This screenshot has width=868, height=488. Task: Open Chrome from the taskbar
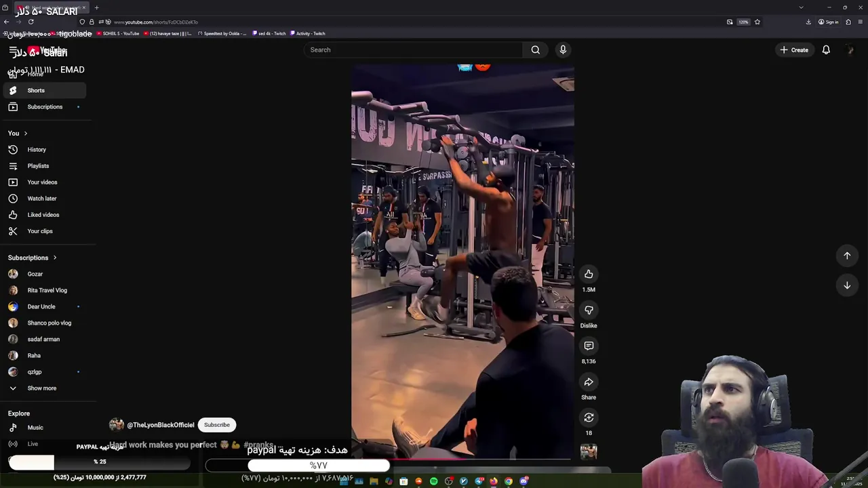[509, 481]
